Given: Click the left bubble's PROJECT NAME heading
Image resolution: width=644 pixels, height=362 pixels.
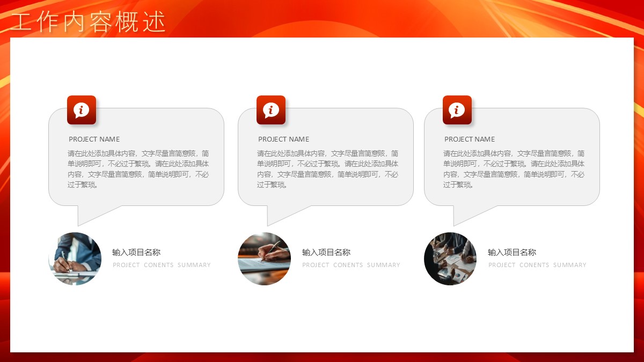Looking at the screenshot, I should [94, 139].
